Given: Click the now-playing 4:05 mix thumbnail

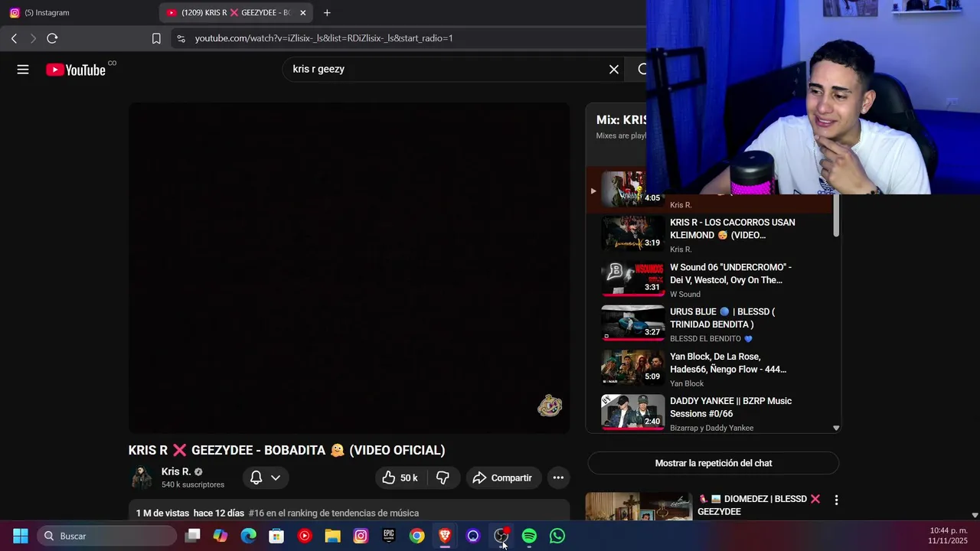Looking at the screenshot, I should [x=632, y=188].
